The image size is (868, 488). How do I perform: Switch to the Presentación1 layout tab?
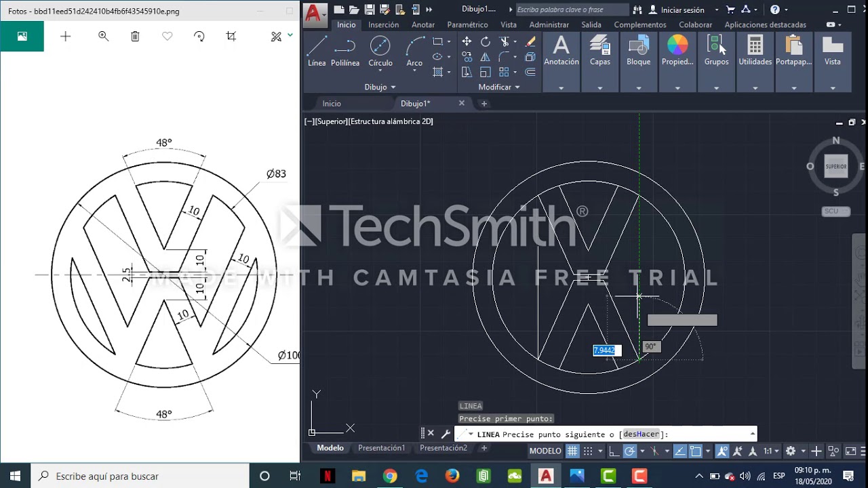[x=381, y=448]
